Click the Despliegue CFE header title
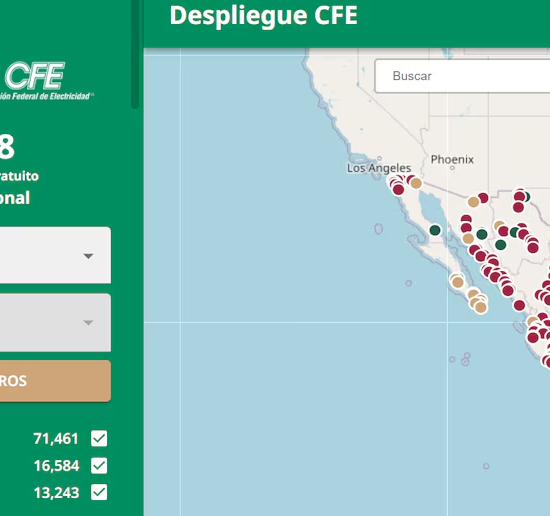 (x=263, y=16)
